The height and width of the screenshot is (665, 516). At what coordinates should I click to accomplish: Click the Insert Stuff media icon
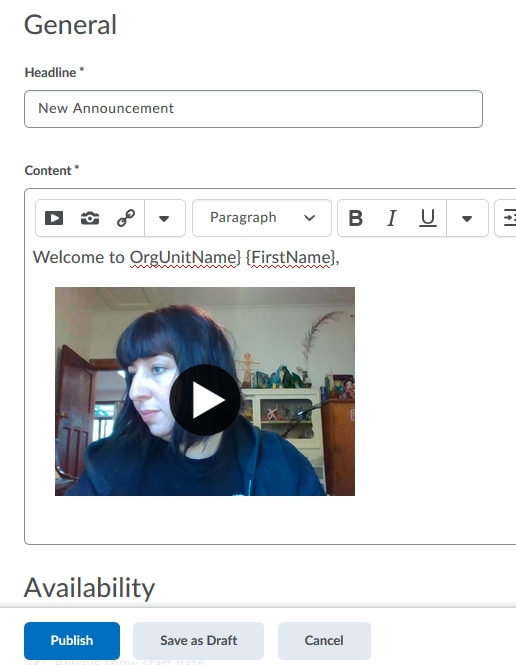[x=54, y=218]
